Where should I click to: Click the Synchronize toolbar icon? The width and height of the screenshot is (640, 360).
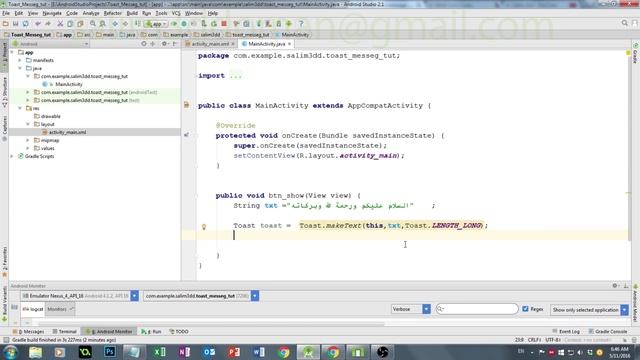25,24
